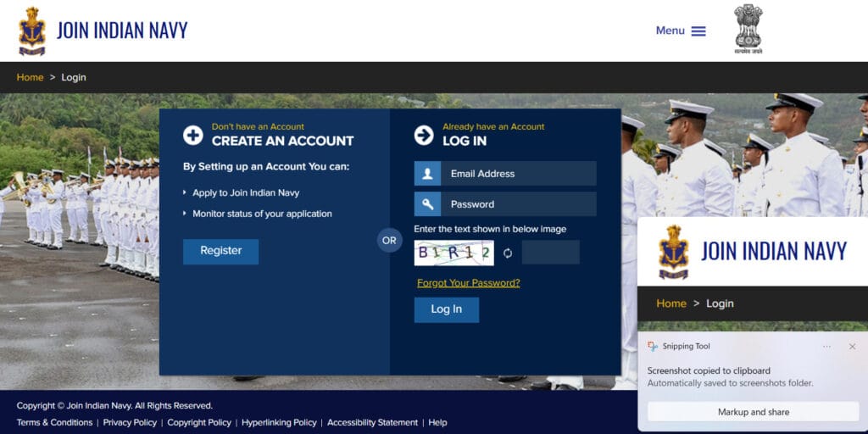Viewport: 868px width, 434px height.
Task: Click the OR circle divider badge
Action: pos(390,241)
